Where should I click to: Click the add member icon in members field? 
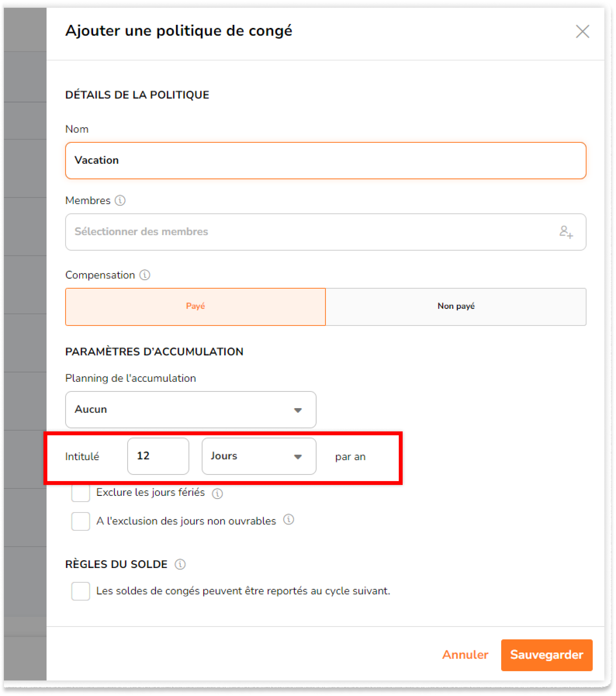566,232
